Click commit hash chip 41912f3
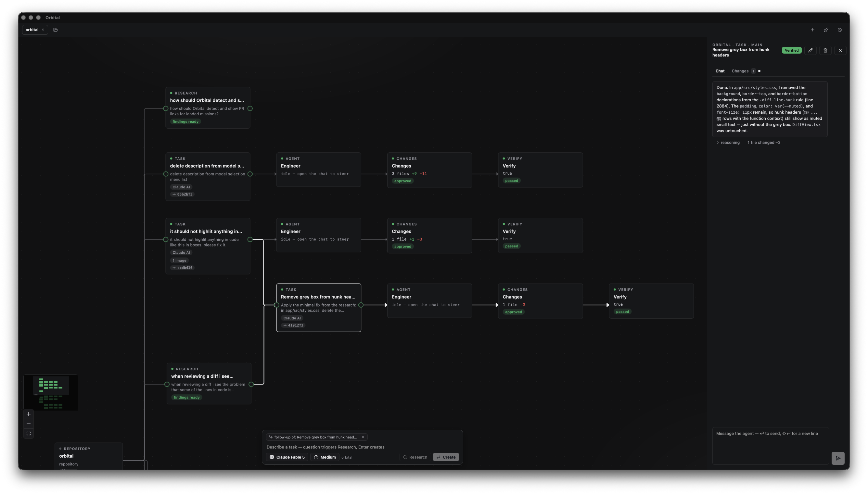 [x=294, y=325]
